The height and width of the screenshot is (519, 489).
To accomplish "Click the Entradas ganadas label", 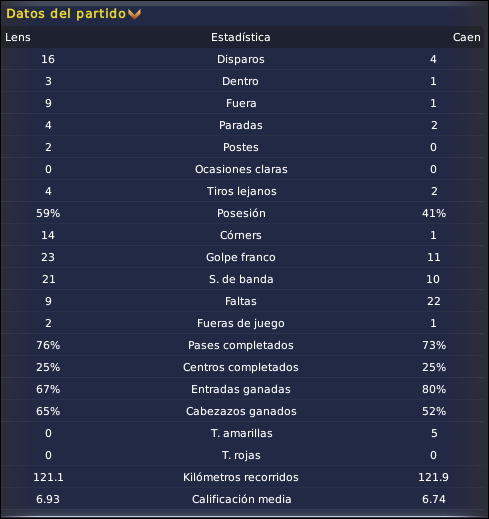I will 241,389.
